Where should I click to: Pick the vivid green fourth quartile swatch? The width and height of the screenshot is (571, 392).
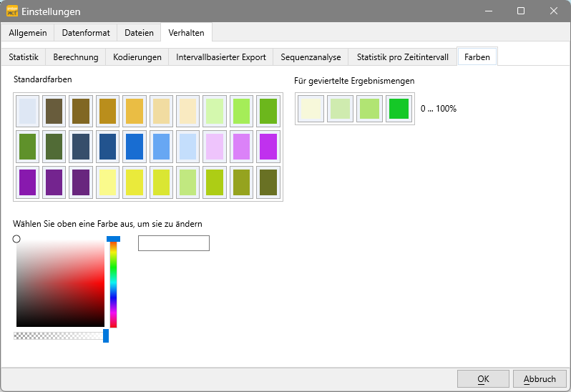(x=399, y=109)
